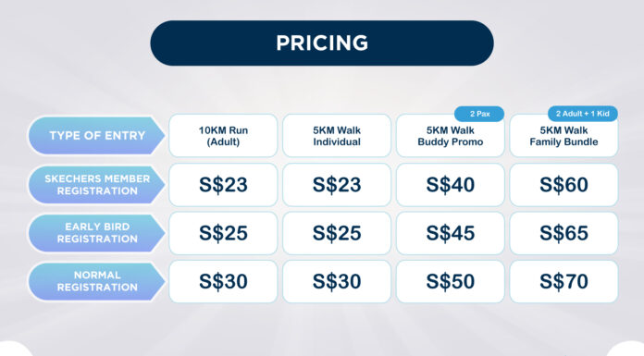Click the S$60 Family Bundle member price
Image resolution: width=644 pixels, height=356 pixels.
(563, 185)
